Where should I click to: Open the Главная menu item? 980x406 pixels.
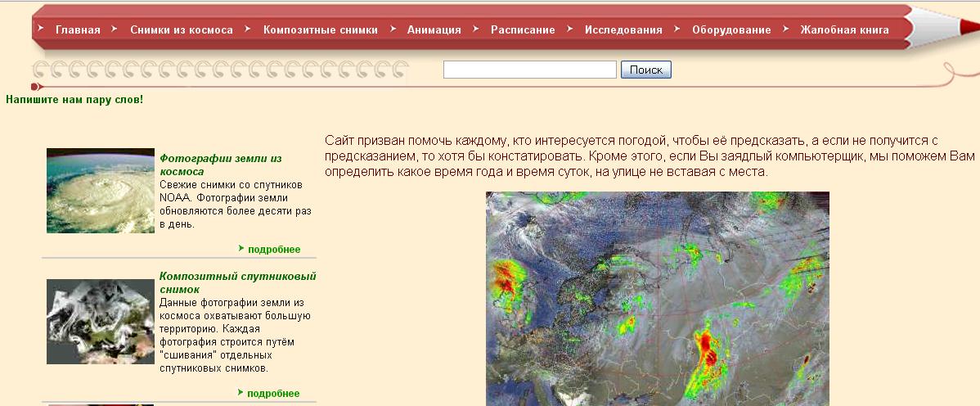(x=78, y=29)
